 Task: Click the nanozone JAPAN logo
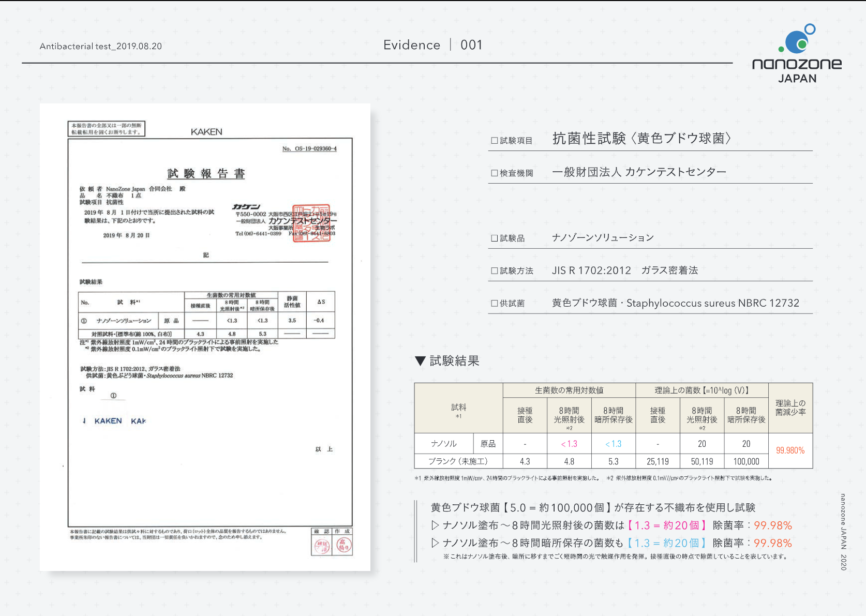pyautogui.click(x=797, y=54)
